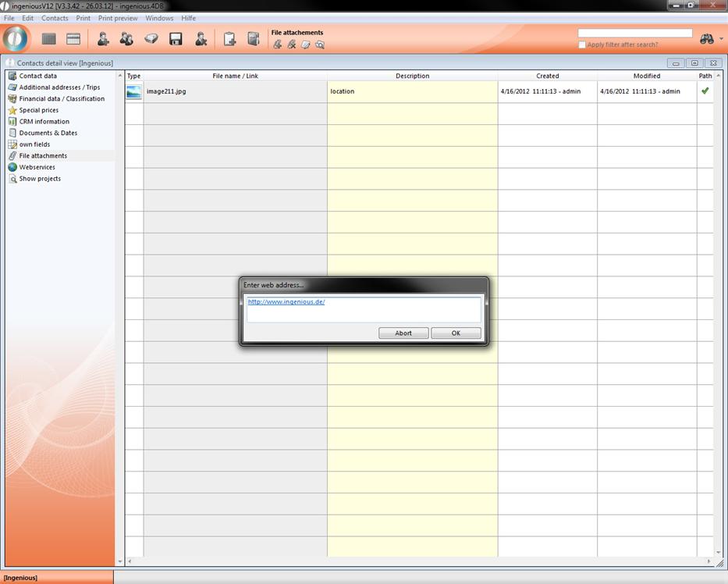Open the Webservices sidebar entry
This screenshot has width=728, height=584.
(x=37, y=167)
